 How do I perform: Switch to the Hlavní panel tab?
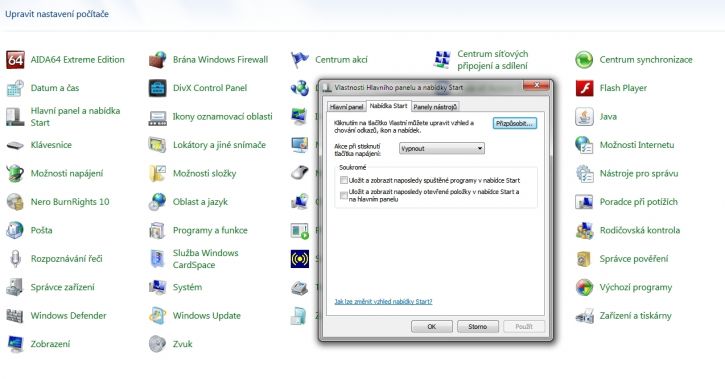[x=346, y=107]
